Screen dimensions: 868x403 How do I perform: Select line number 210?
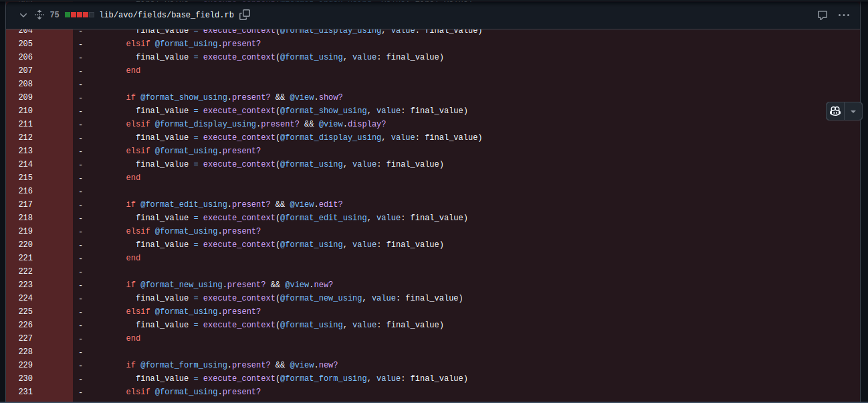25,110
